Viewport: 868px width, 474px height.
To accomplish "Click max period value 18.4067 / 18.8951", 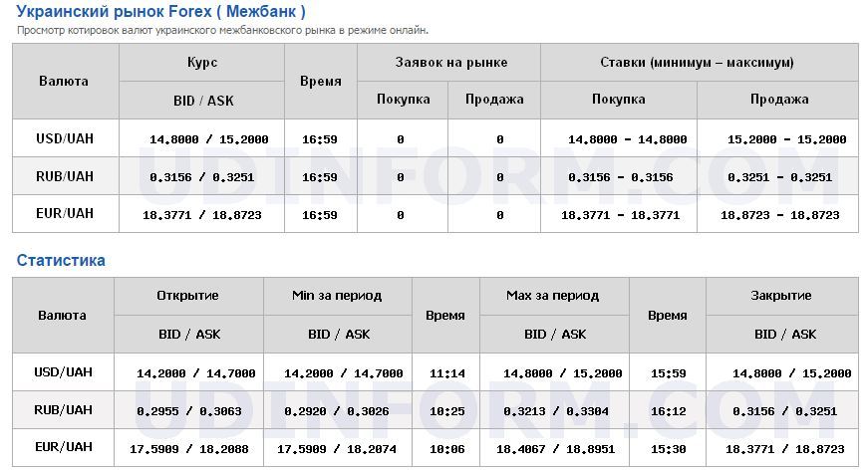I will tap(555, 450).
